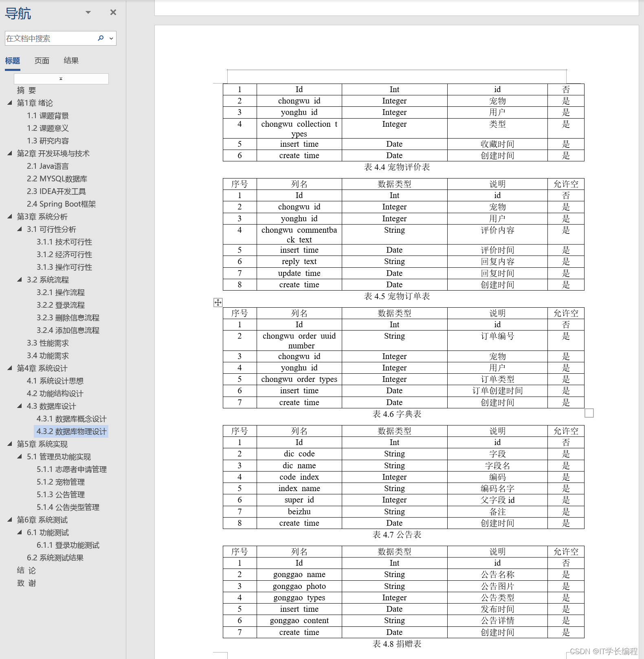Go to 3.4 功能需求 heading
Screen dimensions: 644x659
point(48,356)
